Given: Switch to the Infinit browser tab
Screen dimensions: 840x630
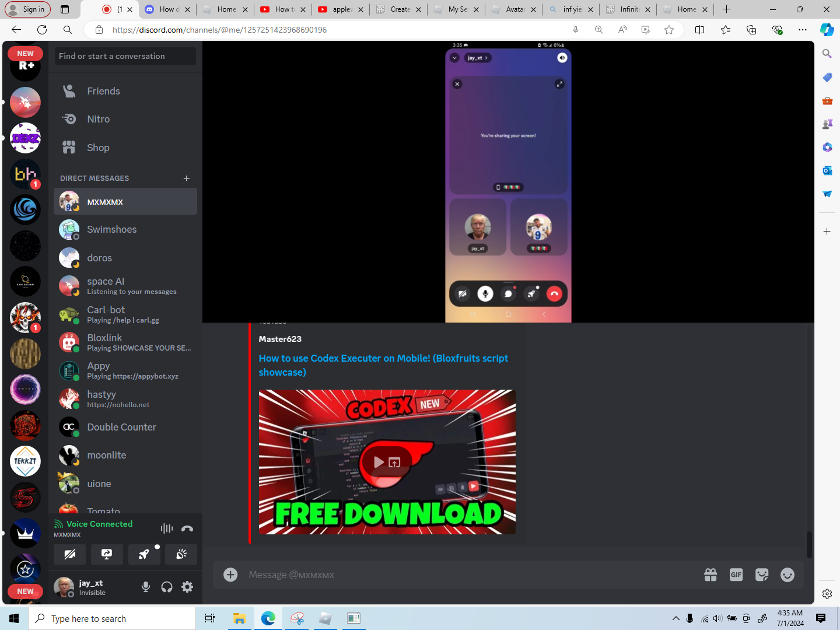Looking at the screenshot, I should [x=628, y=9].
